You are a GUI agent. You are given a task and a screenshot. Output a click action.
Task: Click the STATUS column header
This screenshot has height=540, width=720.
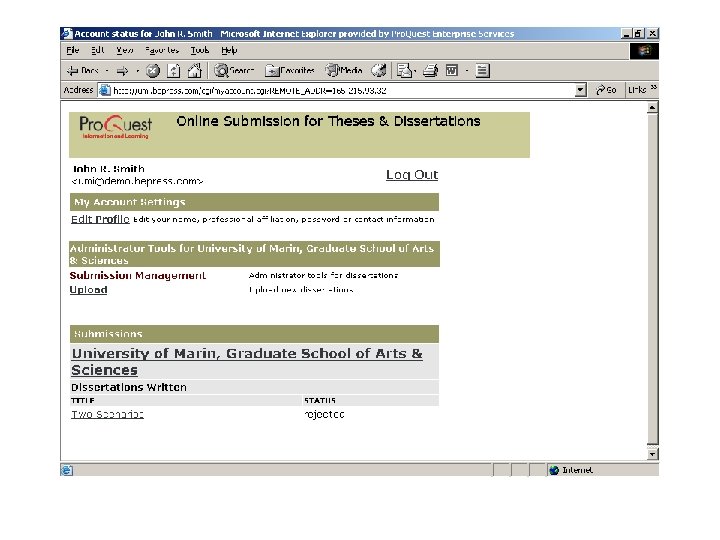click(320, 400)
